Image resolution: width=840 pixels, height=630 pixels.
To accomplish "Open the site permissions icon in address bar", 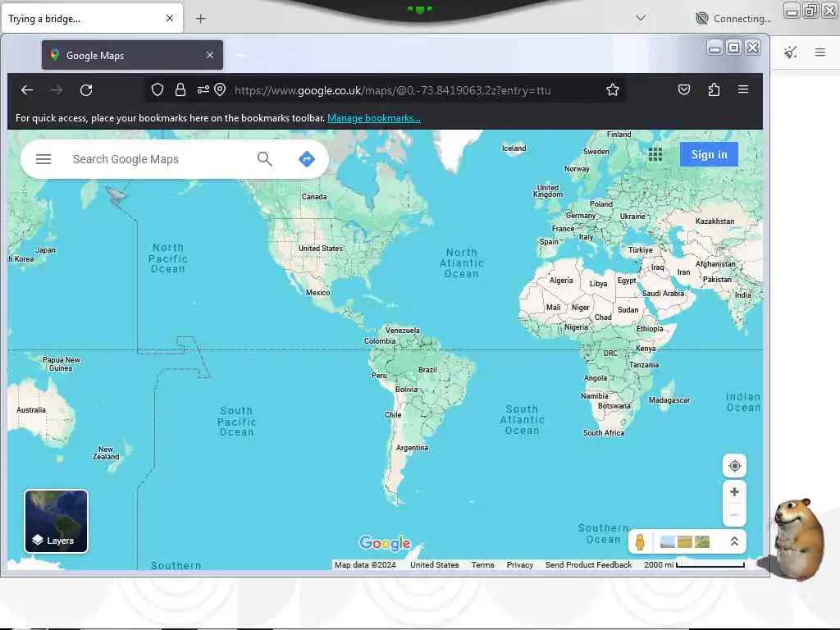I will click(x=203, y=89).
